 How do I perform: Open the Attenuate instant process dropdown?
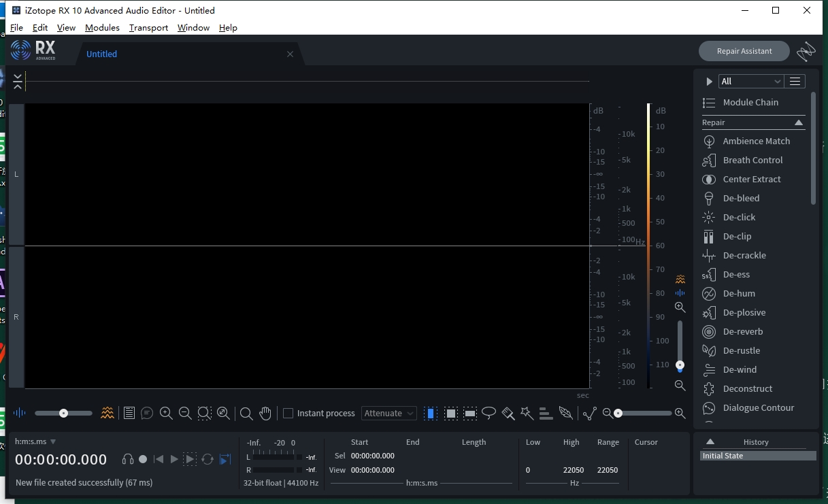(x=389, y=413)
